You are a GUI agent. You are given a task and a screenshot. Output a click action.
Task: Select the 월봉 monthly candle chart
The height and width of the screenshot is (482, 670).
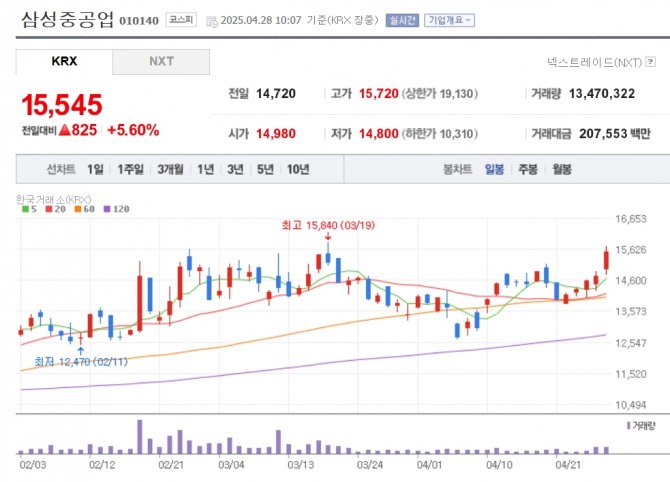561,170
